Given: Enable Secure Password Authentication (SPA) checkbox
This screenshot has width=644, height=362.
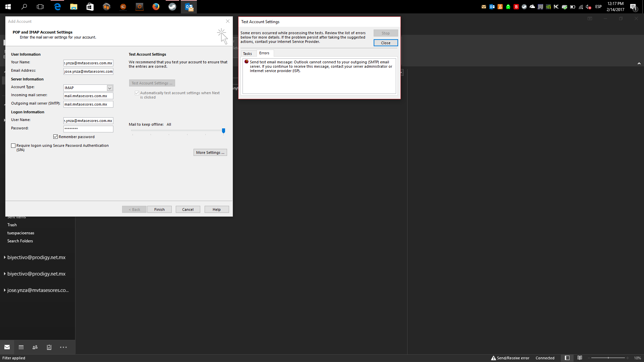Looking at the screenshot, I should click(13, 146).
